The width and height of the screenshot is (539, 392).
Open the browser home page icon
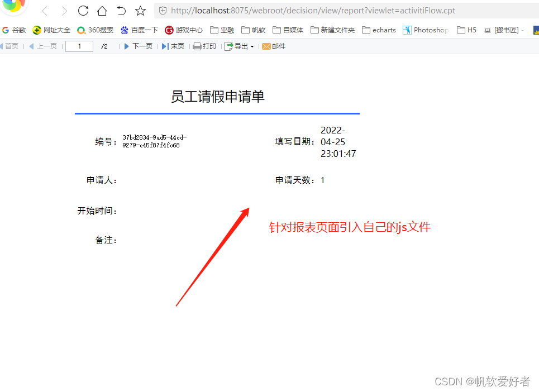coord(102,11)
